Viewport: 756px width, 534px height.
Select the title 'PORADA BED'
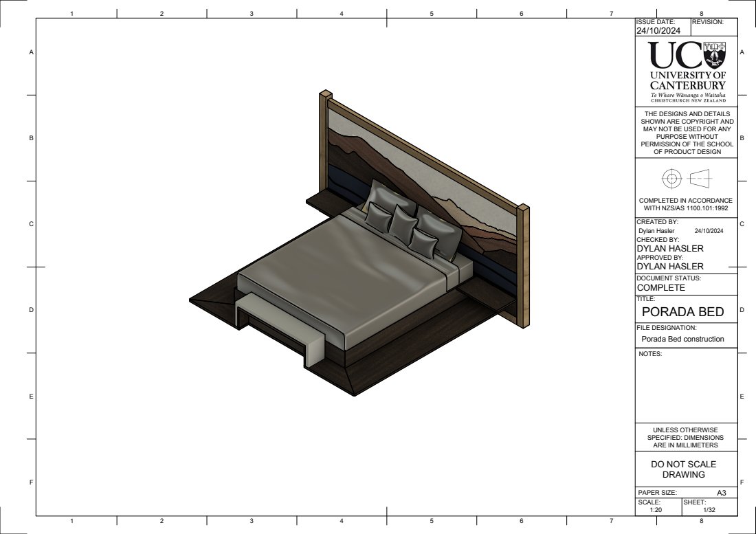(682, 312)
